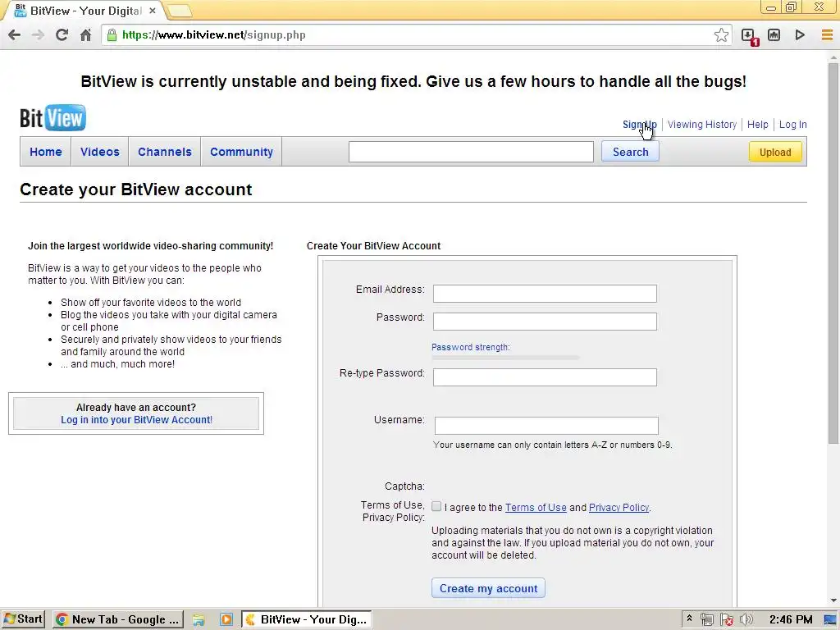Image resolution: width=840 pixels, height=630 pixels.
Task: Close the BitView browser tab
Action: point(153,11)
